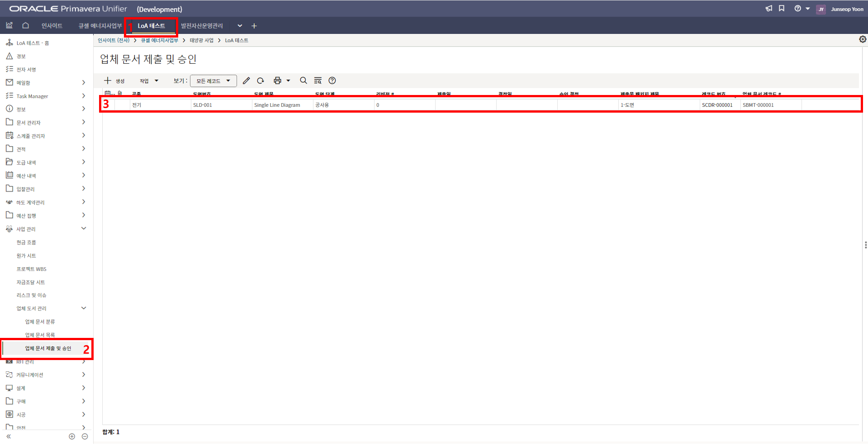Screen dimensions: 868x446
Task: Switch to the 발전자산운영관리 tab
Action: [x=202, y=26]
